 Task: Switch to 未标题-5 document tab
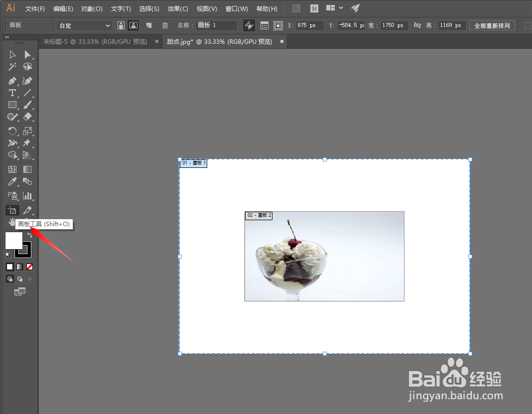[95, 41]
